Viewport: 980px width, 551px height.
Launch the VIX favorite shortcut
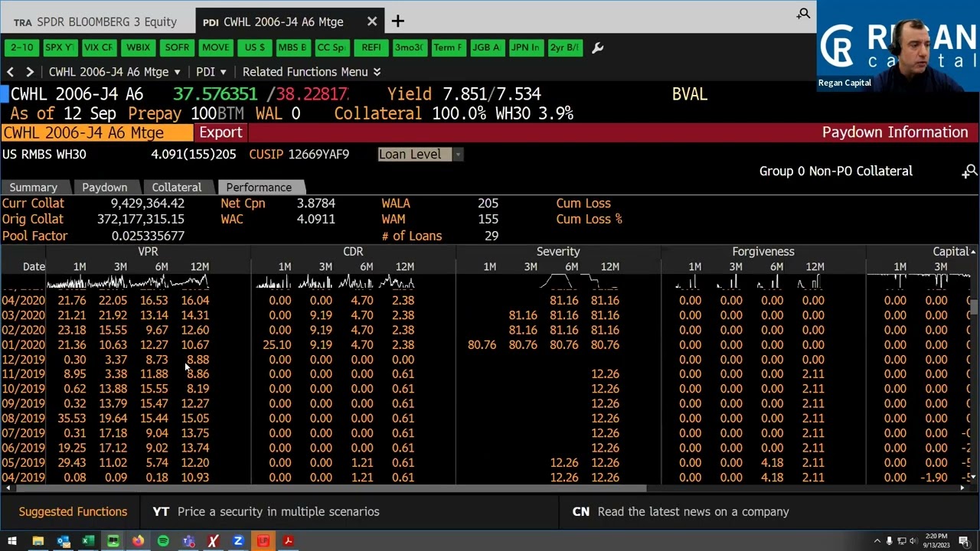(98, 47)
